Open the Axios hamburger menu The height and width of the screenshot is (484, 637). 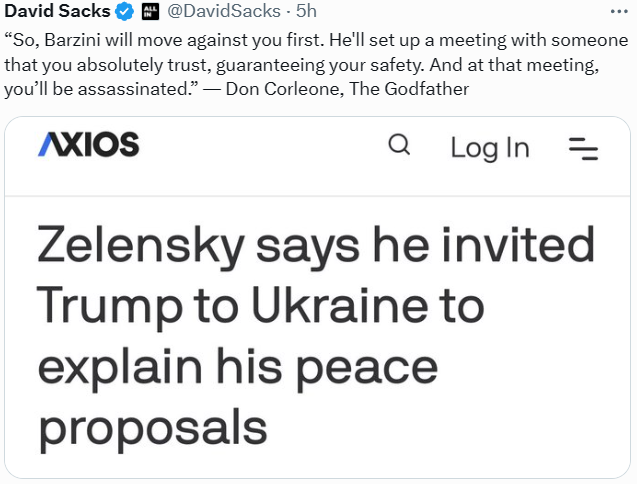583,148
